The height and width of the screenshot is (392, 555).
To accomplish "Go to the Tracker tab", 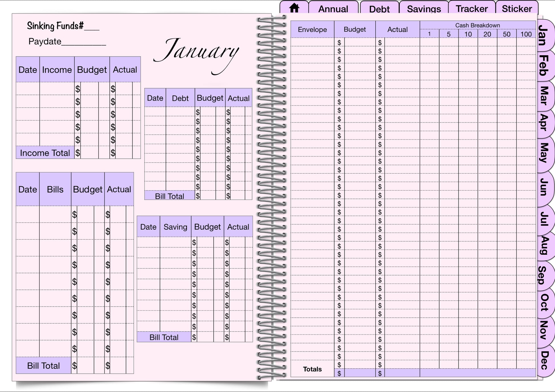I will [x=471, y=9].
